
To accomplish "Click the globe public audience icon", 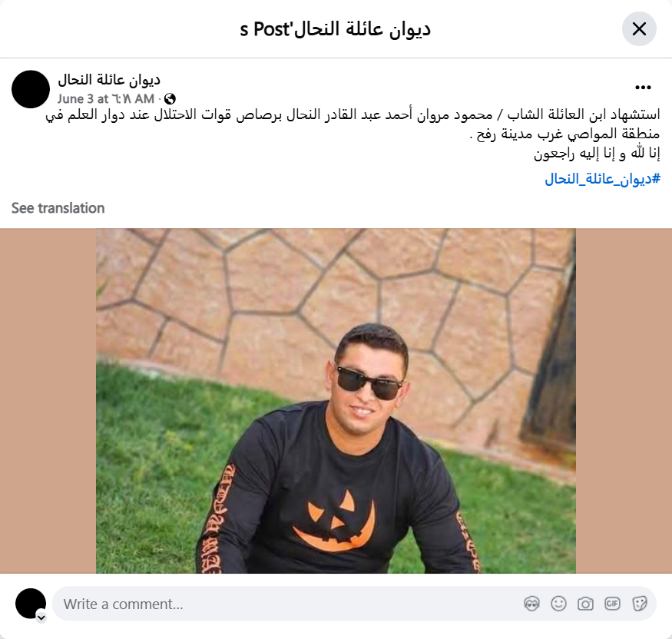I will coord(170,99).
